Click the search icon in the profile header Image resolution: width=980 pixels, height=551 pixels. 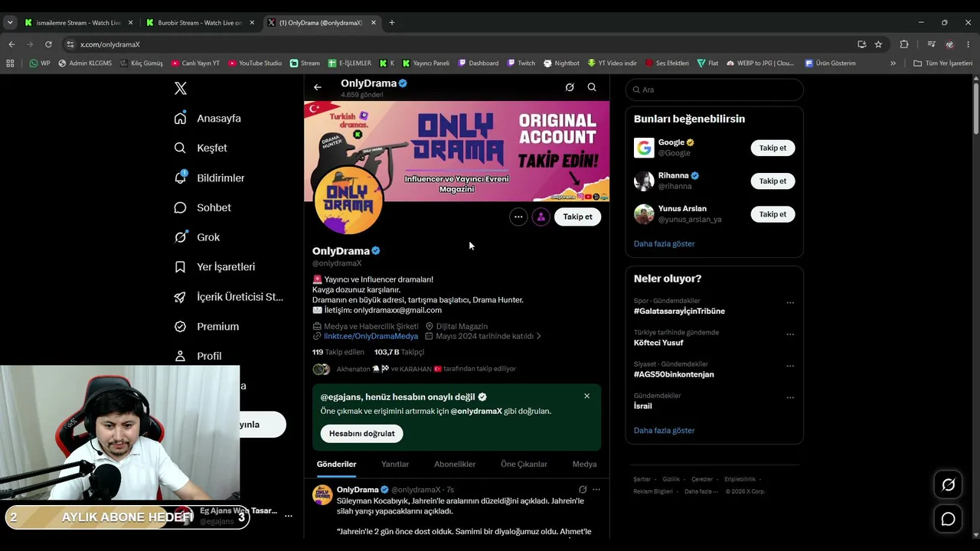(592, 87)
